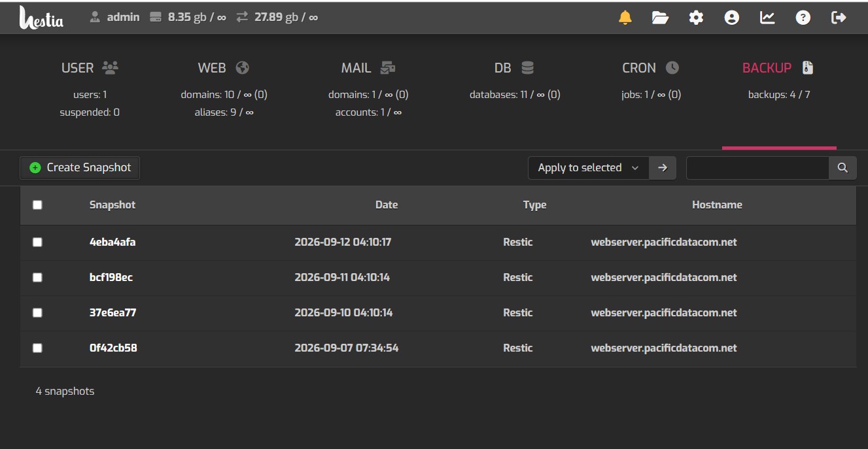868x449 pixels.
Task: Click the Create Snapshot button
Action: click(x=80, y=168)
